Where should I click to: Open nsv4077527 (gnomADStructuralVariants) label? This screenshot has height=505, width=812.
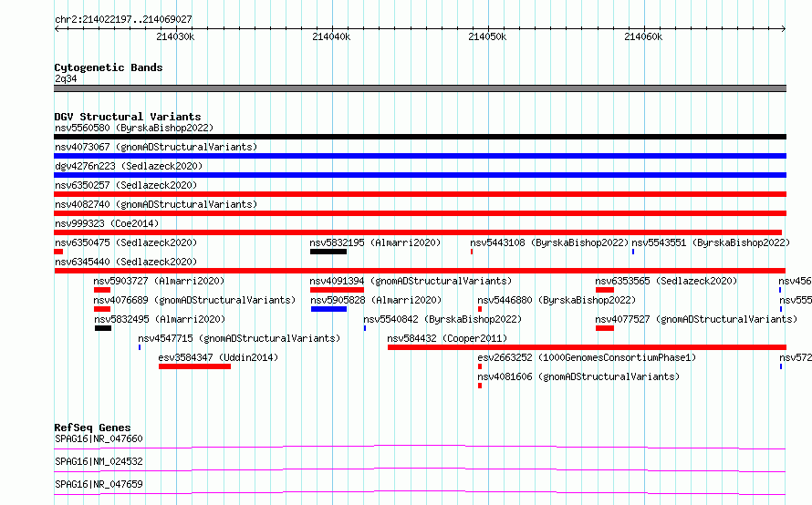click(696, 319)
